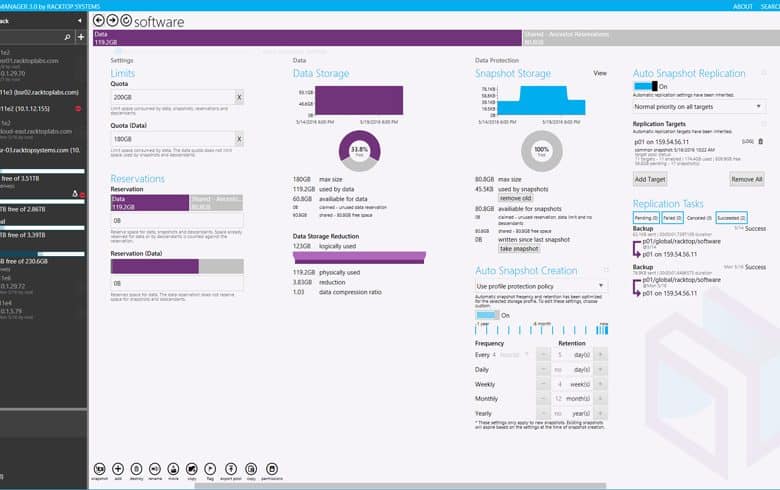This screenshot has height=490, width=780.
Task: Select sr-01.racktopsystems.com in sidebar
Action: point(40,150)
